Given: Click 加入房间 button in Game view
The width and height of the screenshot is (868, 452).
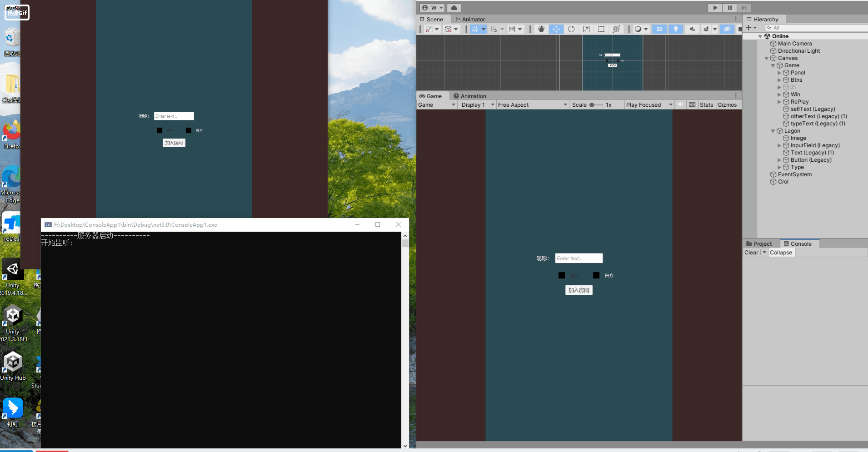Looking at the screenshot, I should [579, 290].
